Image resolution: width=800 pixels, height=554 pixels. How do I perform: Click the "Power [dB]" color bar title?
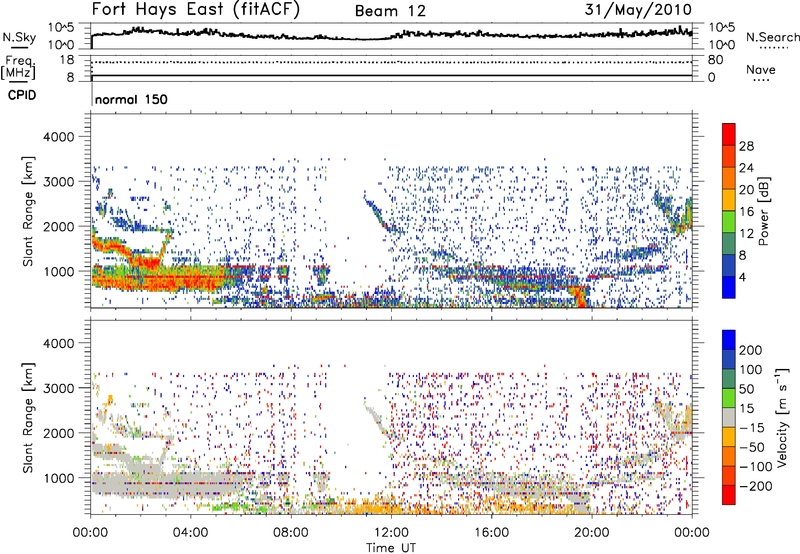(x=764, y=211)
